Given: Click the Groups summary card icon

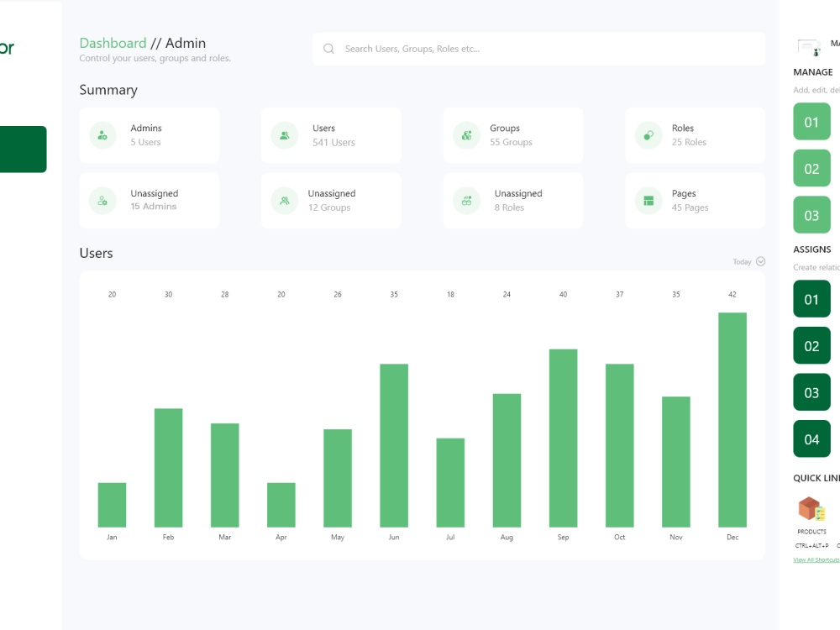Looking at the screenshot, I should coord(466,135).
